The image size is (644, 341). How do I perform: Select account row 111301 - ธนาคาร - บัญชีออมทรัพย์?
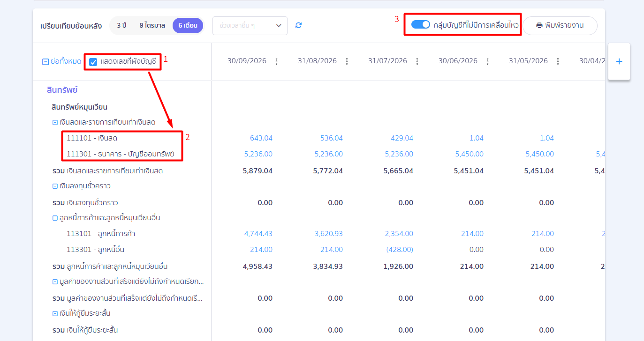click(121, 154)
